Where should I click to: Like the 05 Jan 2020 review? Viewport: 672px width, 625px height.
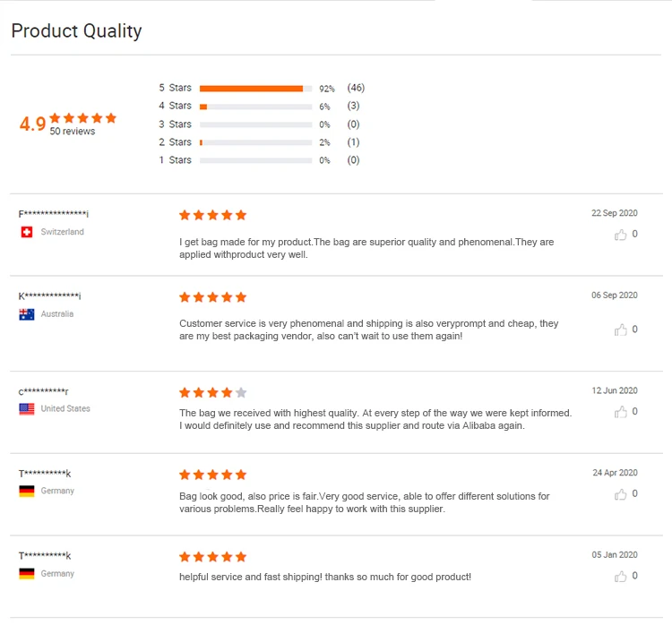[620, 577]
